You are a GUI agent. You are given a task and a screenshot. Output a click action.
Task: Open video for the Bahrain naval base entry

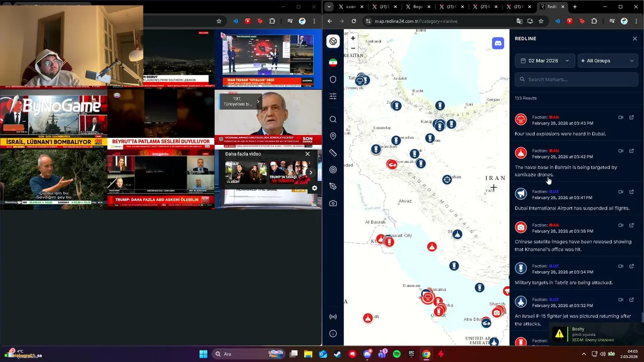[x=620, y=151]
